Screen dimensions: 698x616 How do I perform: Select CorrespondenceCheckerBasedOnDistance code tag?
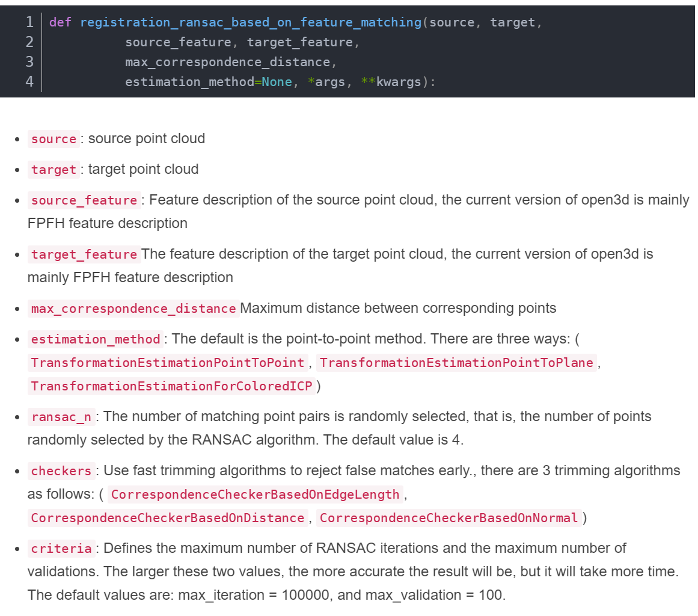[166, 518]
